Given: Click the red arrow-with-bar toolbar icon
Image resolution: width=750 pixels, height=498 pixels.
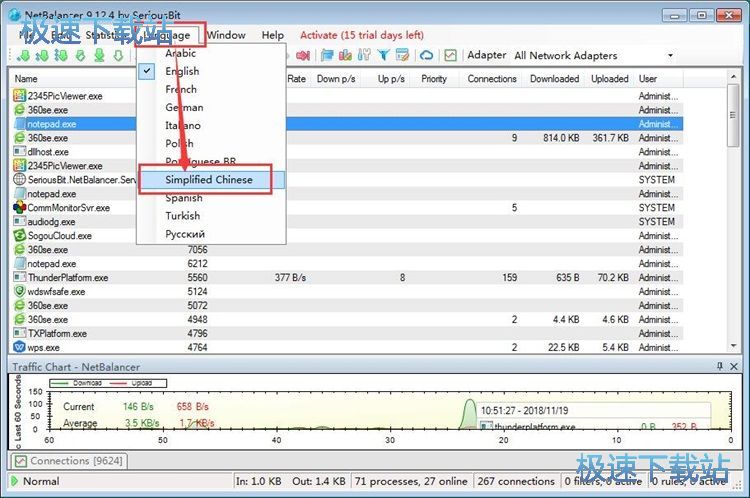Looking at the screenshot, I should (x=303, y=55).
